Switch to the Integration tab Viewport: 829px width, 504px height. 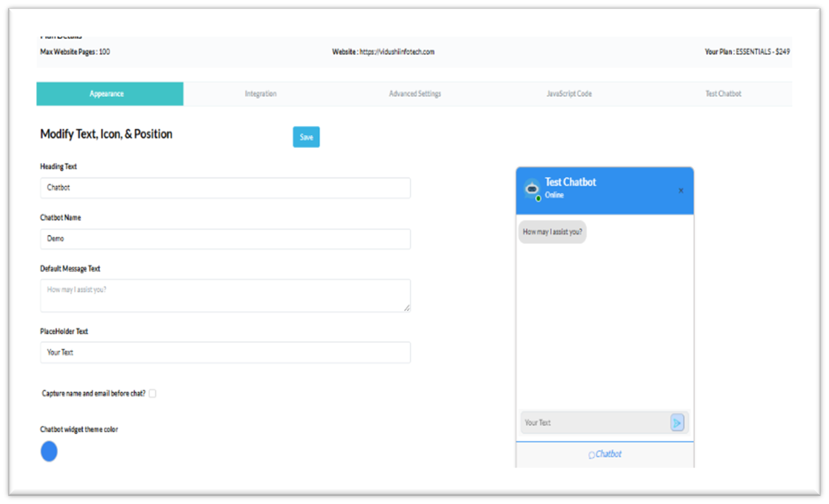click(x=261, y=94)
